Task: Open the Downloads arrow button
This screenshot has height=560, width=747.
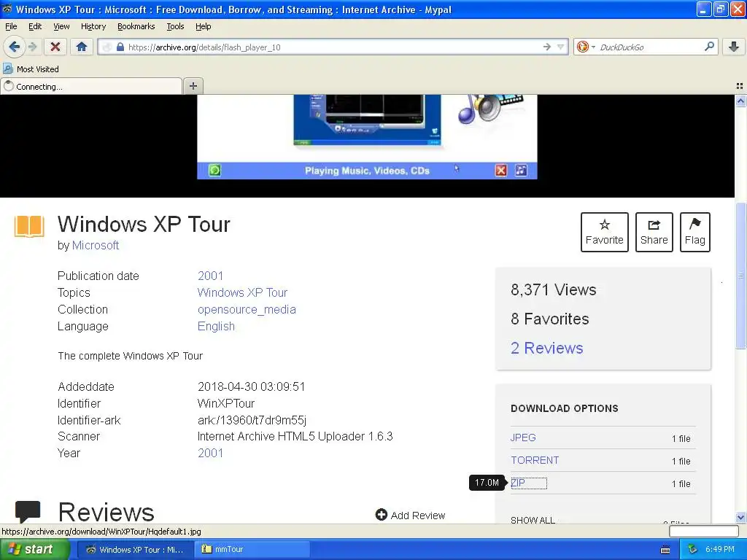Action: pos(733,47)
